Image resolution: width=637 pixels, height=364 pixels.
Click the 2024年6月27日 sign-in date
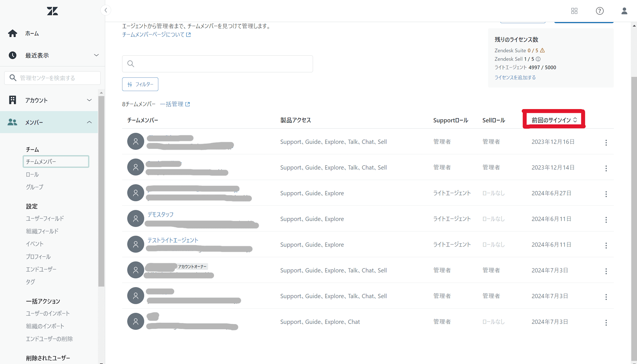tap(551, 193)
